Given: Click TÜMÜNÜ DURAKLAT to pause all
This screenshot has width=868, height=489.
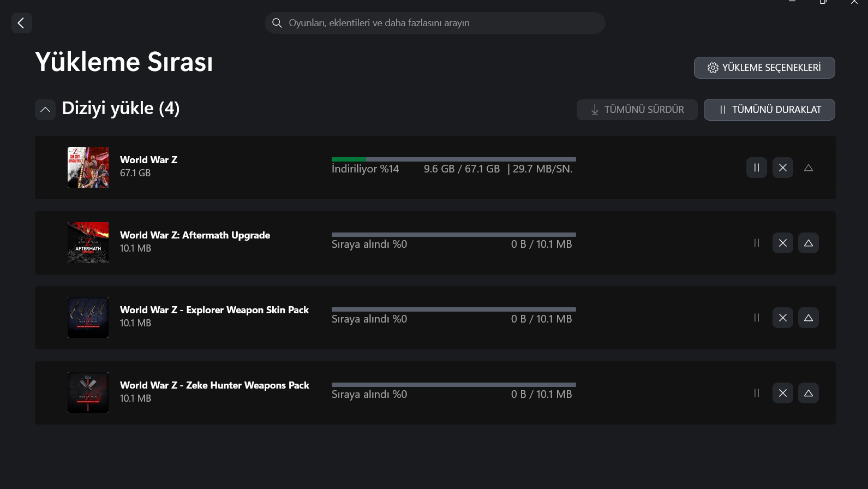Looking at the screenshot, I should click(x=769, y=110).
